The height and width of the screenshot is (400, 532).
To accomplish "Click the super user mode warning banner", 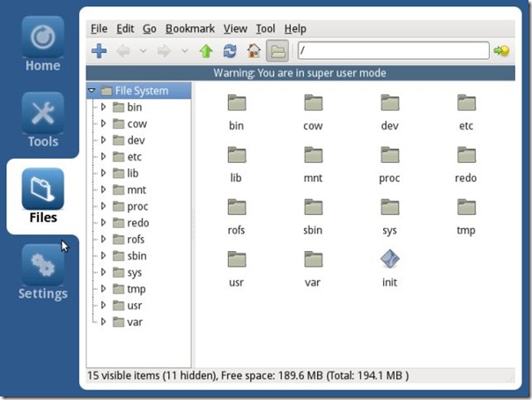I will (300, 73).
